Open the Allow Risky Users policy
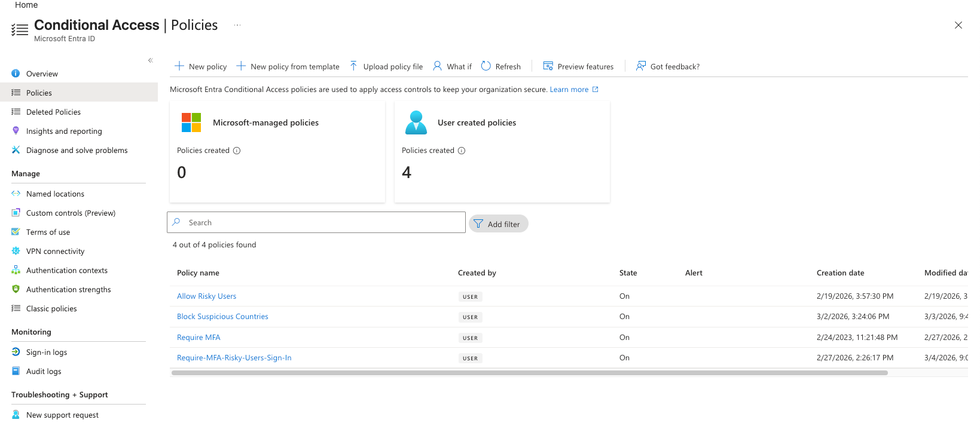The image size is (980, 435). point(206,296)
